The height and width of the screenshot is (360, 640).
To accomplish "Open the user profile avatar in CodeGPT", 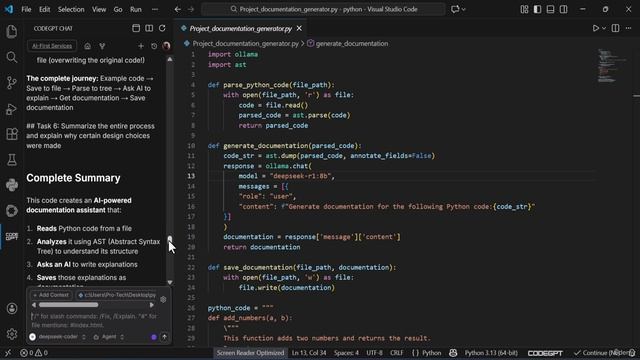I will click(166, 46).
